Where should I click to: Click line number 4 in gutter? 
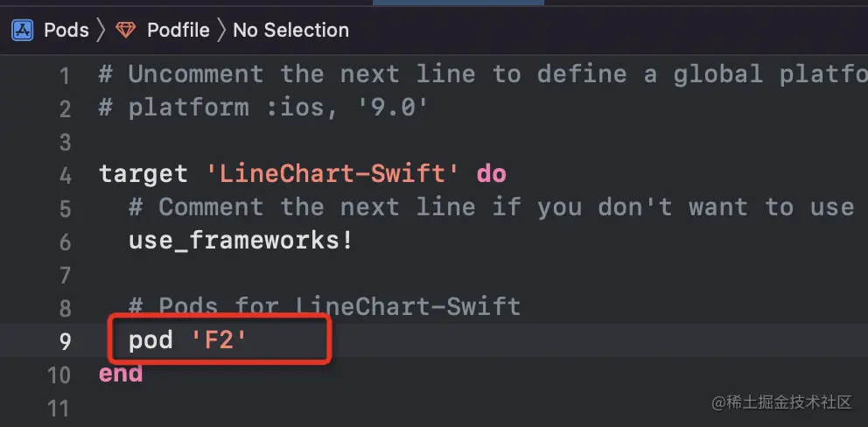tap(65, 175)
